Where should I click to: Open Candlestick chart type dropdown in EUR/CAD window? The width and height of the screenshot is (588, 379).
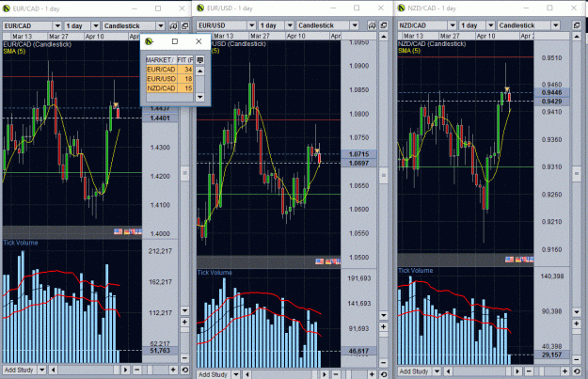click(x=161, y=26)
